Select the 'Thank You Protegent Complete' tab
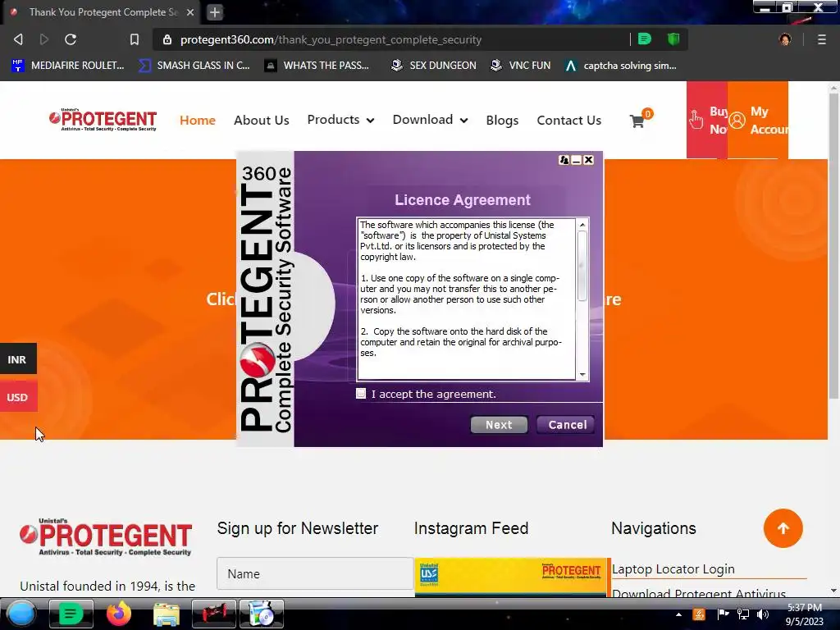 pos(103,12)
